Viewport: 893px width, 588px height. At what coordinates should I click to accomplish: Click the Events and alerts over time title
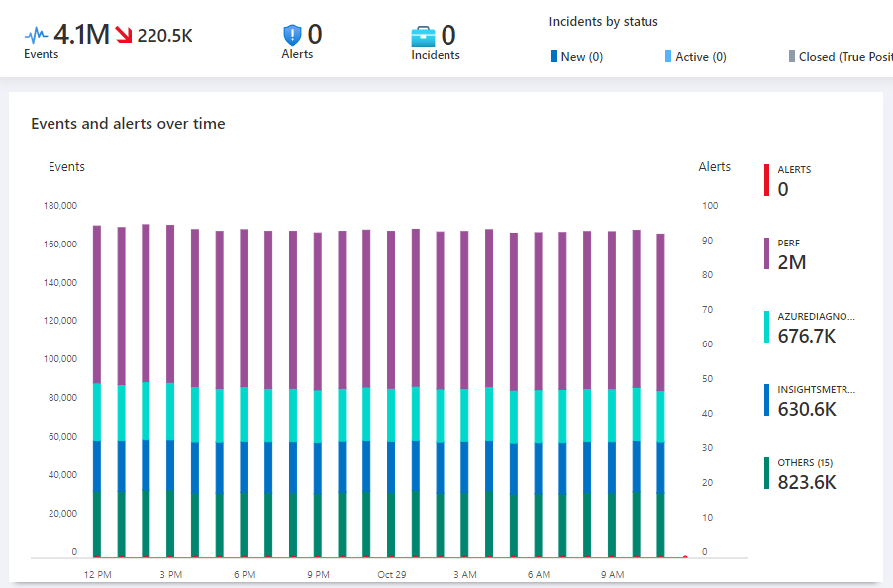(128, 124)
